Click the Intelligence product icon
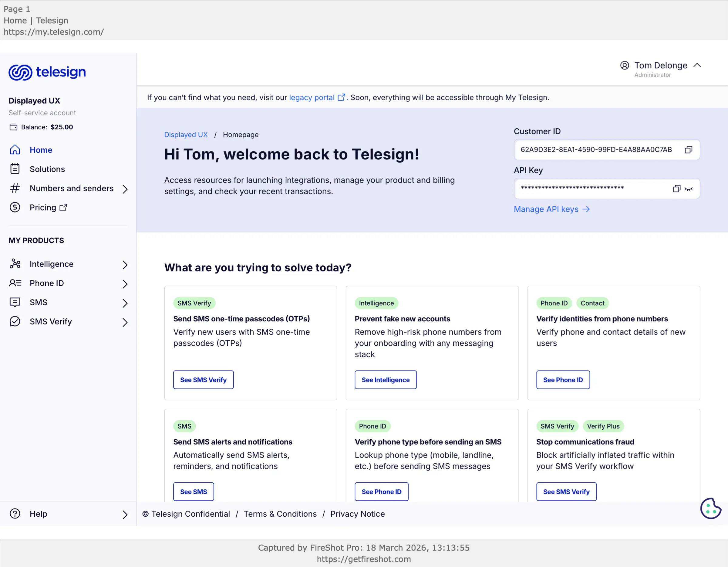 (15, 263)
